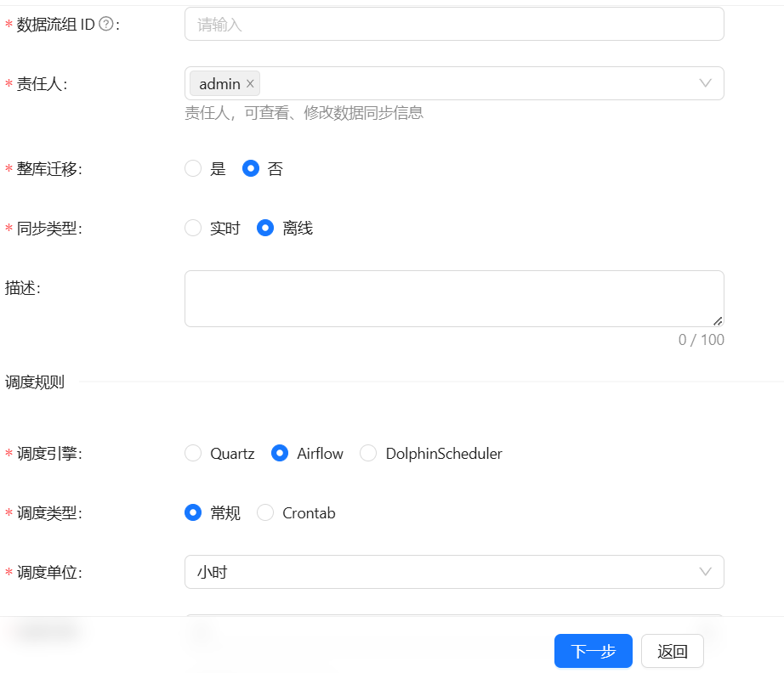This screenshot has width=784, height=673.
Task: Select Quartz as scheduling engine
Action: click(193, 453)
